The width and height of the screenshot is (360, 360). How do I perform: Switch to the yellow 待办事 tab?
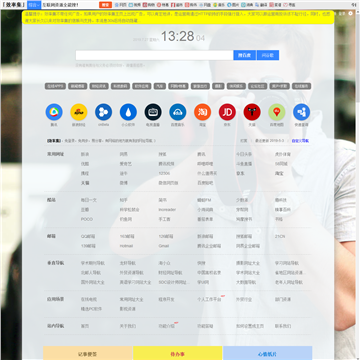click(178, 354)
